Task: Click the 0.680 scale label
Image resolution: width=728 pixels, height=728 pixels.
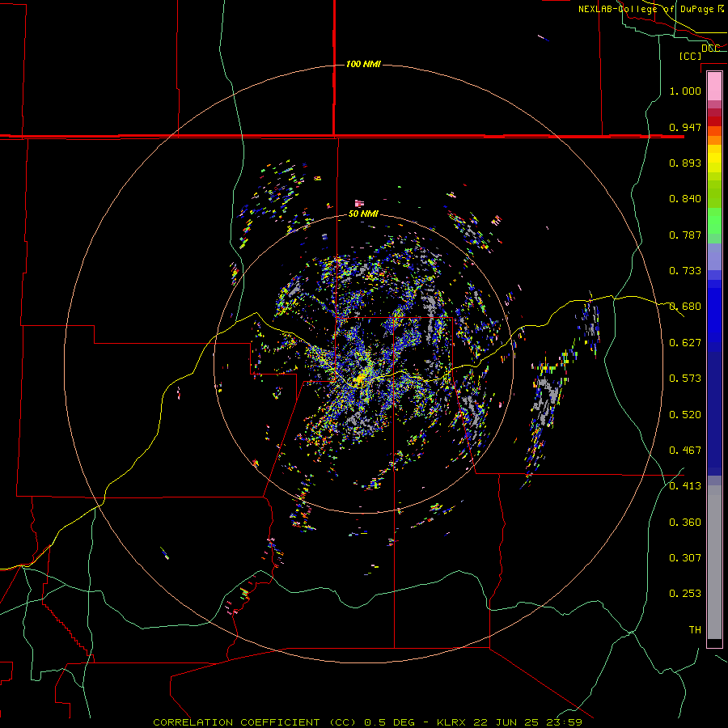Action: tap(685, 306)
